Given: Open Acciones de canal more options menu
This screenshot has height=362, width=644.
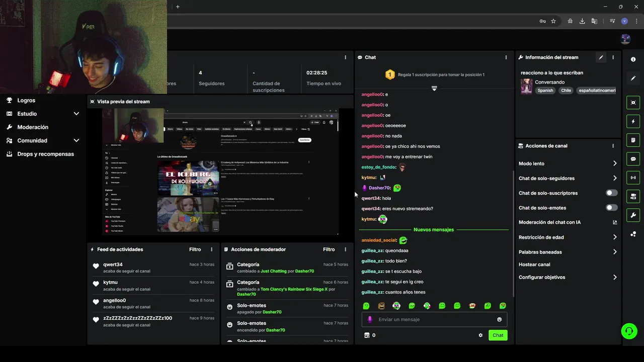Looking at the screenshot, I should click(613, 146).
